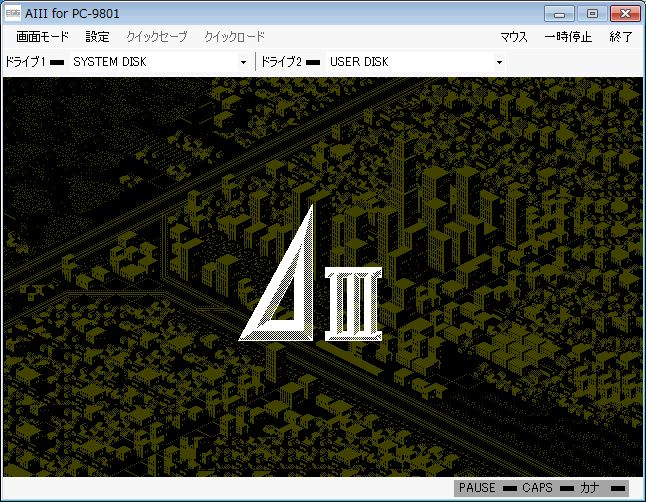This screenshot has width=646, height=502.
Task: Close the AIII for PC-9801 window
Action: coord(625,14)
